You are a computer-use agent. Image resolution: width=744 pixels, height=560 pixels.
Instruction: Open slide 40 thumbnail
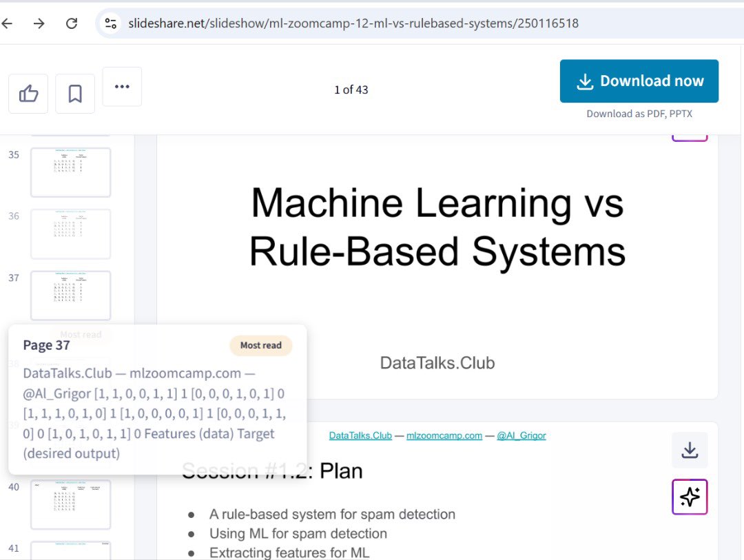click(x=71, y=504)
